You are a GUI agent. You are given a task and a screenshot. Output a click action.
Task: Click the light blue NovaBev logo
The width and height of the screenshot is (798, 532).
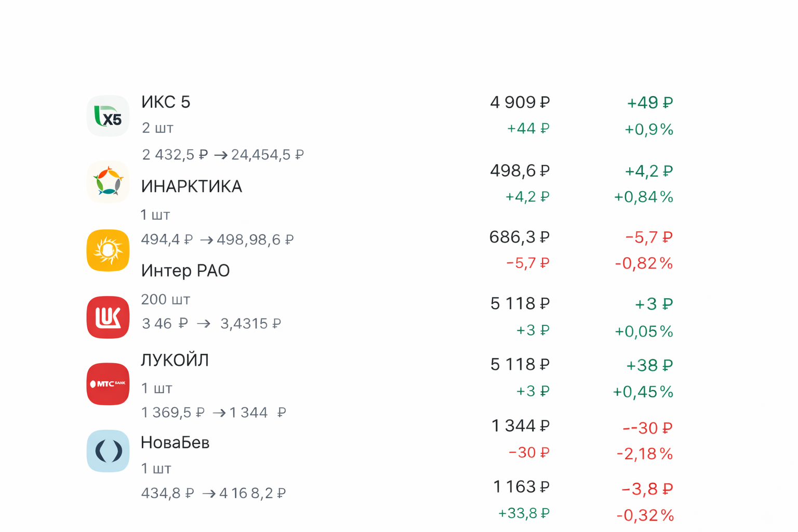(x=108, y=451)
